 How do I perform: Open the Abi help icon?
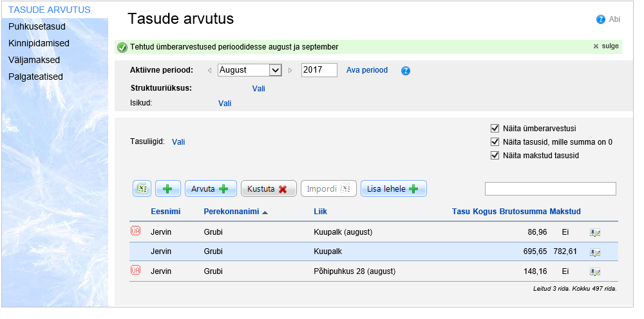[x=601, y=19]
